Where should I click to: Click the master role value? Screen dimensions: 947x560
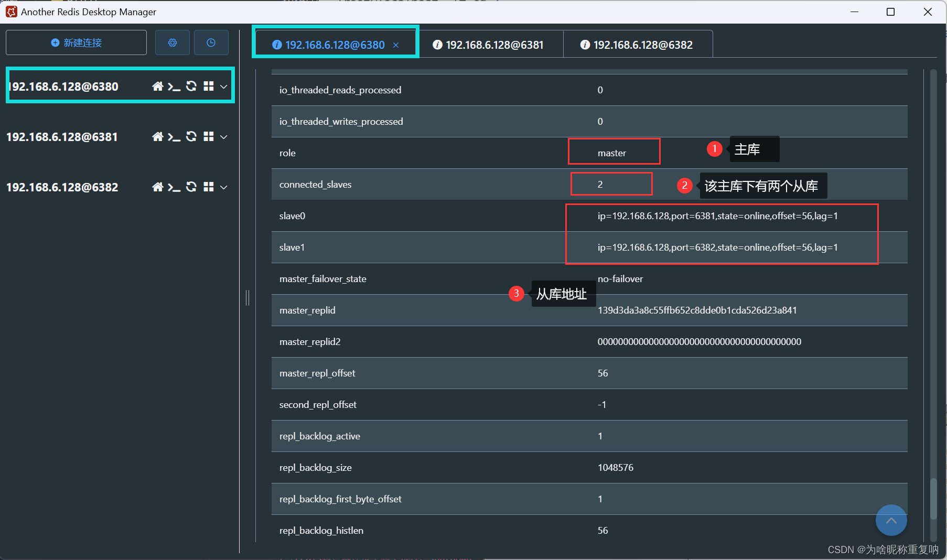point(612,153)
